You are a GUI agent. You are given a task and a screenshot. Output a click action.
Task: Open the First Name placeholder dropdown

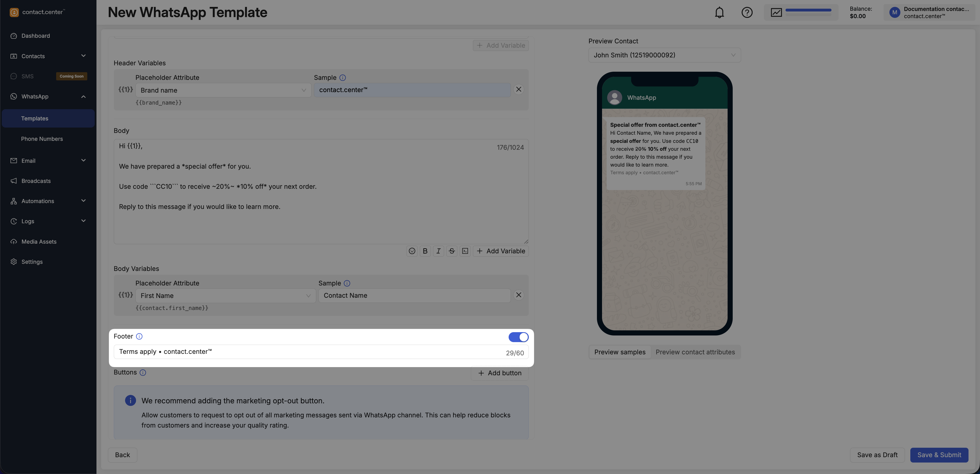[226, 296]
